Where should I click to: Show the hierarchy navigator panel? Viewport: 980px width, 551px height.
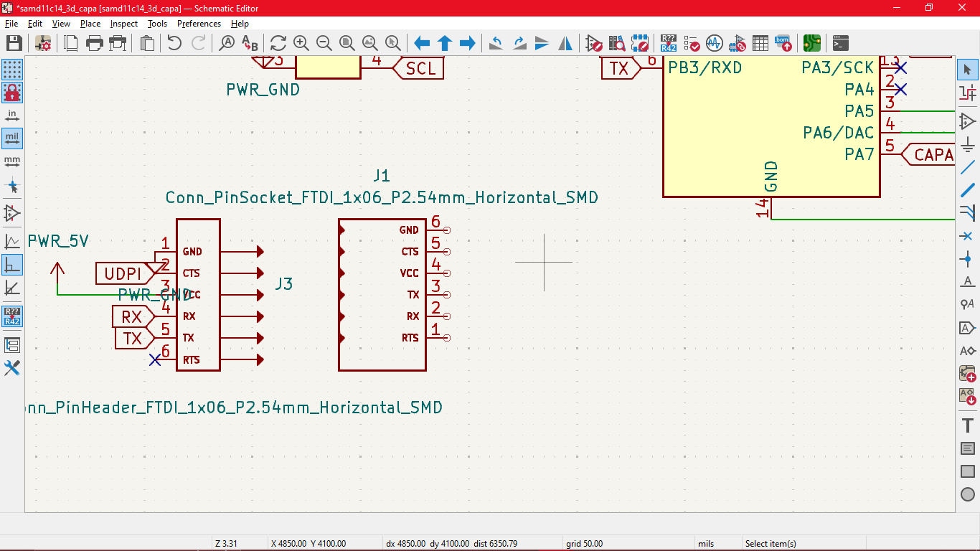click(12, 345)
